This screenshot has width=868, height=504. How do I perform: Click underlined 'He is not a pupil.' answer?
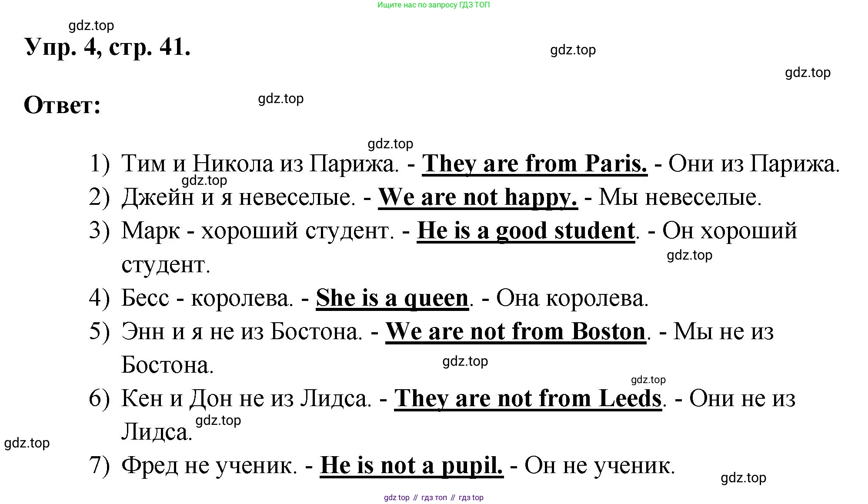coord(411,466)
